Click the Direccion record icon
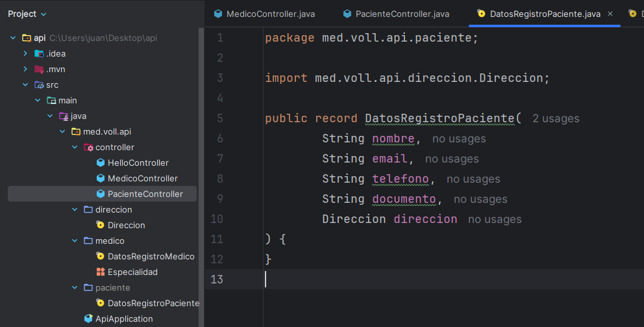The image size is (644, 327). pyautogui.click(x=101, y=225)
